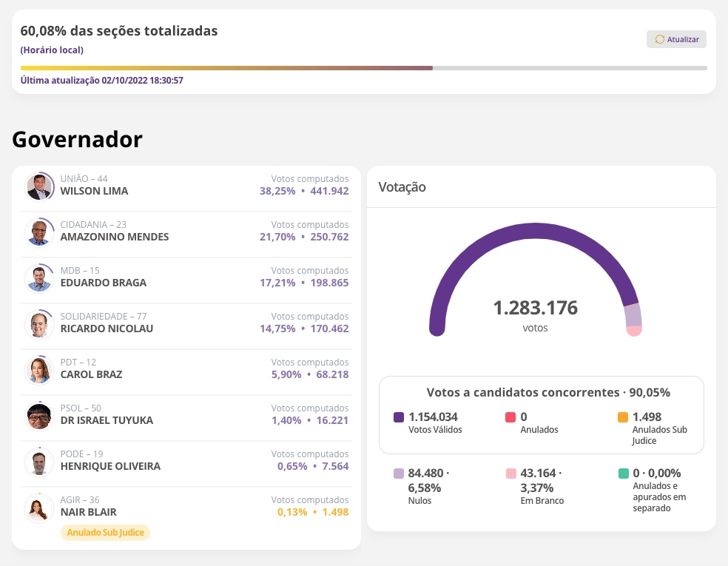The width and height of the screenshot is (728, 566).
Task: Click the Anulado Sub Judice badge
Action: pyautogui.click(x=105, y=532)
